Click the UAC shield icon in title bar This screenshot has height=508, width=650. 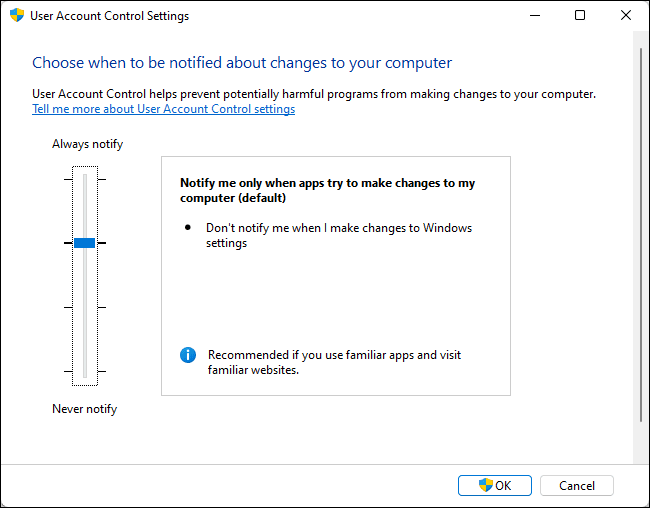(x=17, y=15)
